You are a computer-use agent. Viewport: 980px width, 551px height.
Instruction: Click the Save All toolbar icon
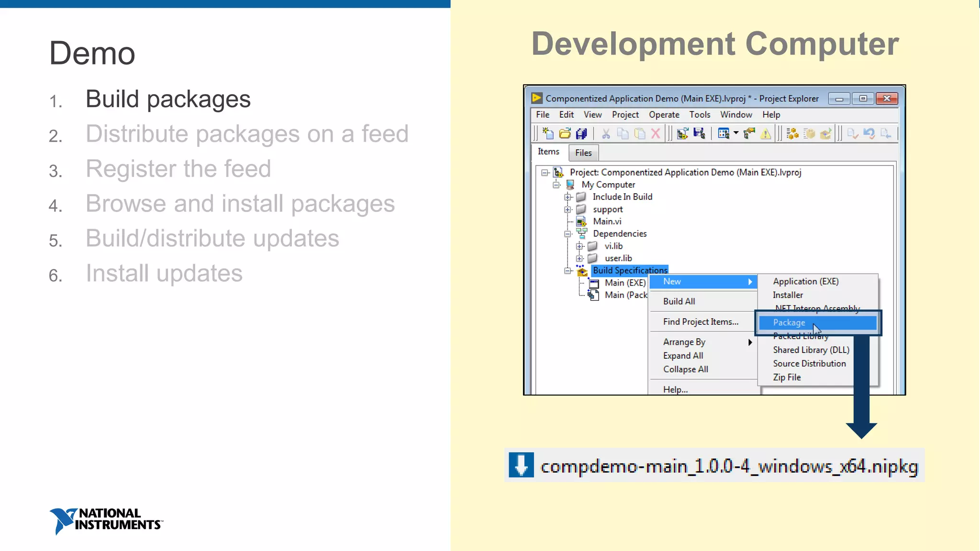click(x=581, y=133)
